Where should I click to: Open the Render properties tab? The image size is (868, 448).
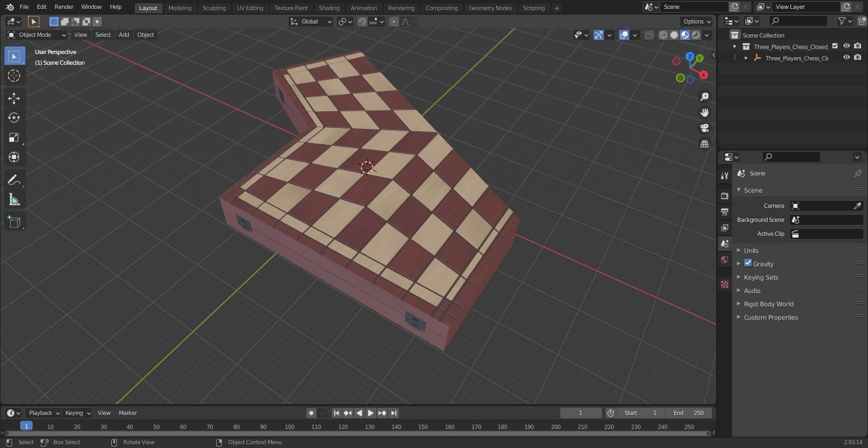coord(724,196)
